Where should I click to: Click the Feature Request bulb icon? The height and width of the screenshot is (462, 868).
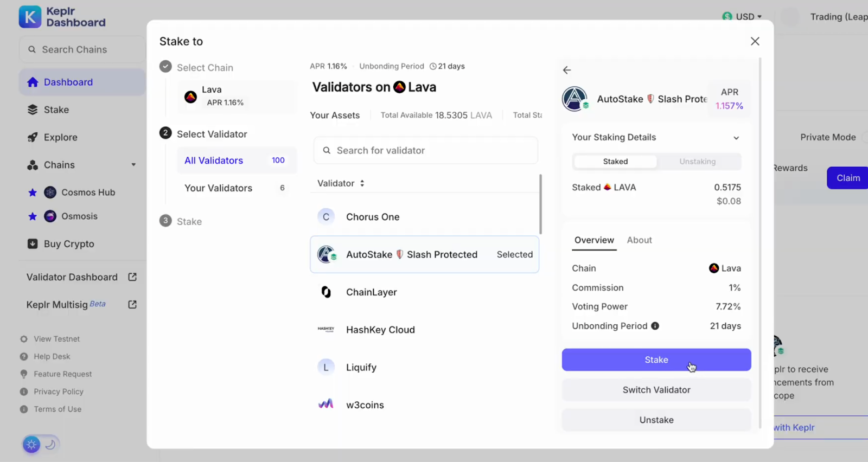pyautogui.click(x=24, y=374)
